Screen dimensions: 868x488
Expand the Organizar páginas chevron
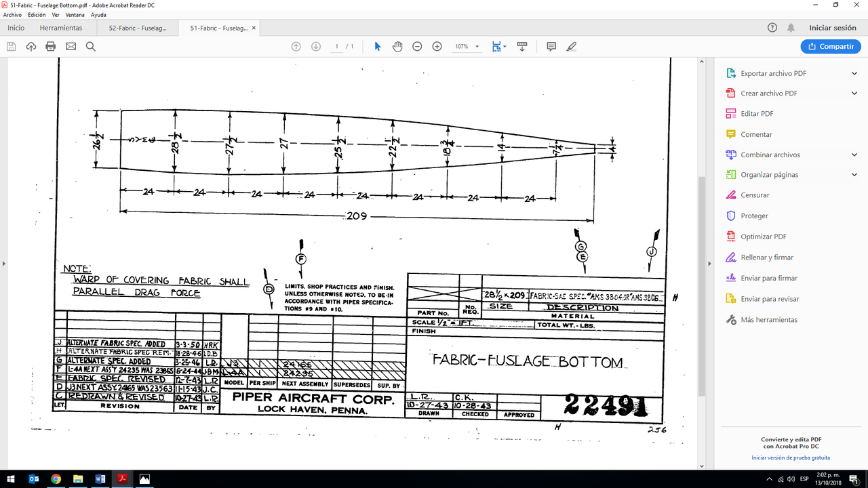(854, 174)
